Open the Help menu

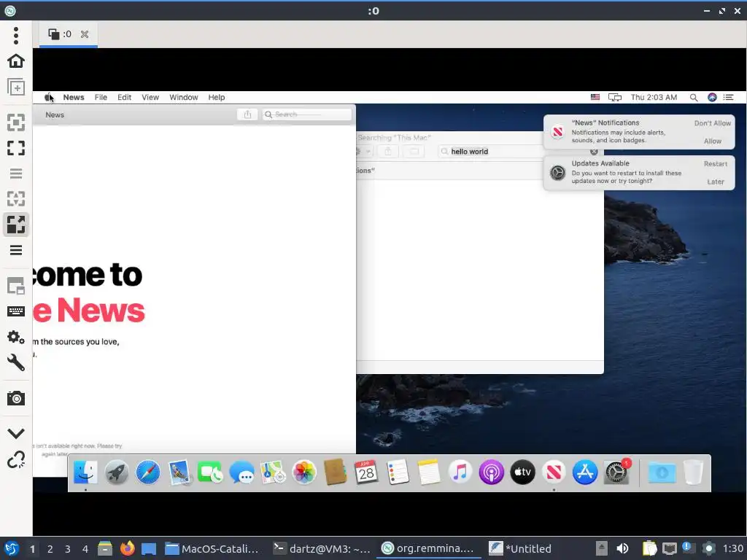click(216, 97)
